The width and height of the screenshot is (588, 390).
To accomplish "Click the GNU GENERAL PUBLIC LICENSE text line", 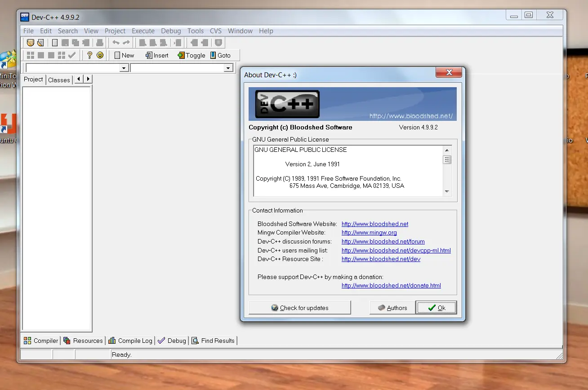I will point(301,150).
